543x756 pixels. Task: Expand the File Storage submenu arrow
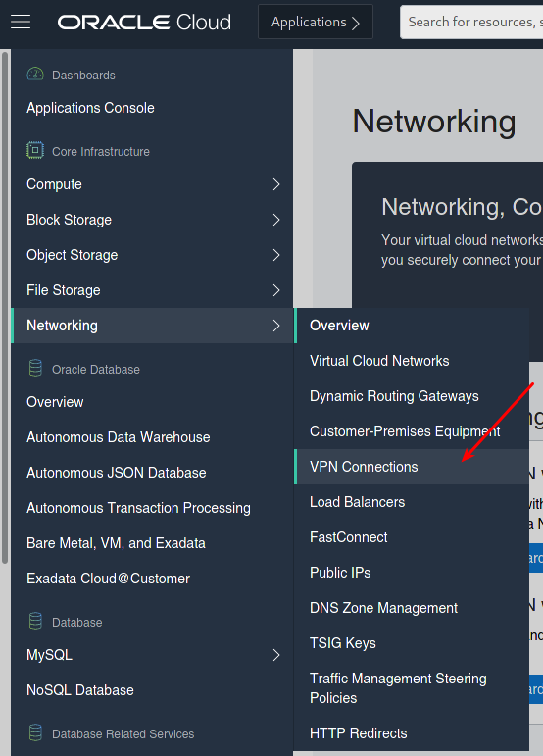(276, 290)
